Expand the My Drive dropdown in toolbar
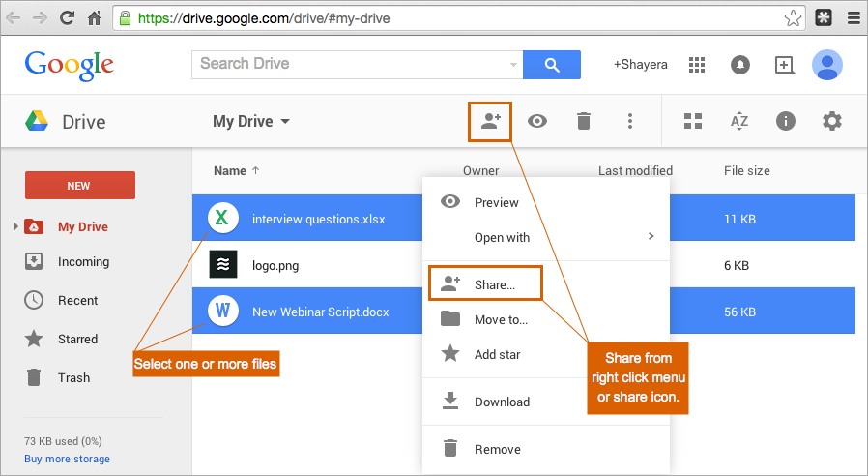868x476 pixels. [251, 121]
